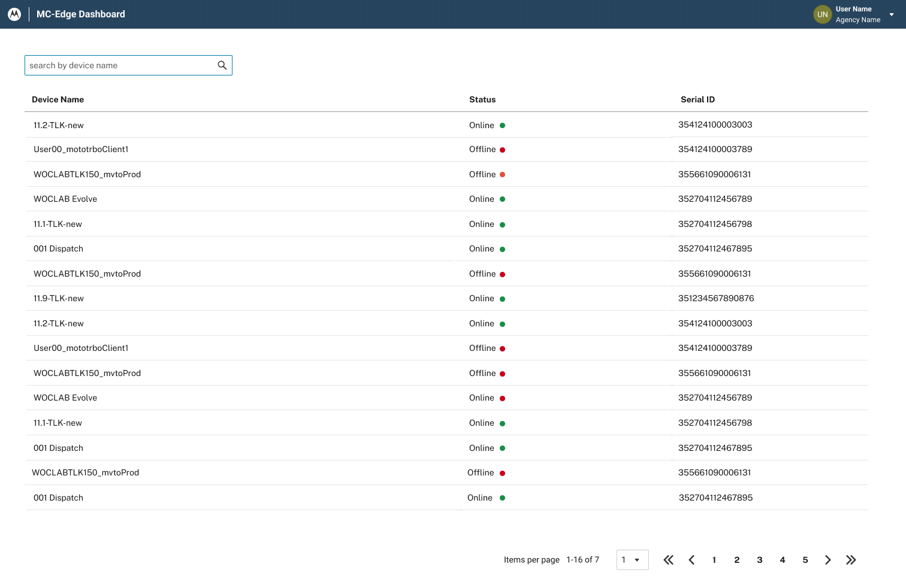Image resolution: width=906 pixels, height=588 pixels.
Task: Click the Motorola logo icon
Action: coord(14,14)
